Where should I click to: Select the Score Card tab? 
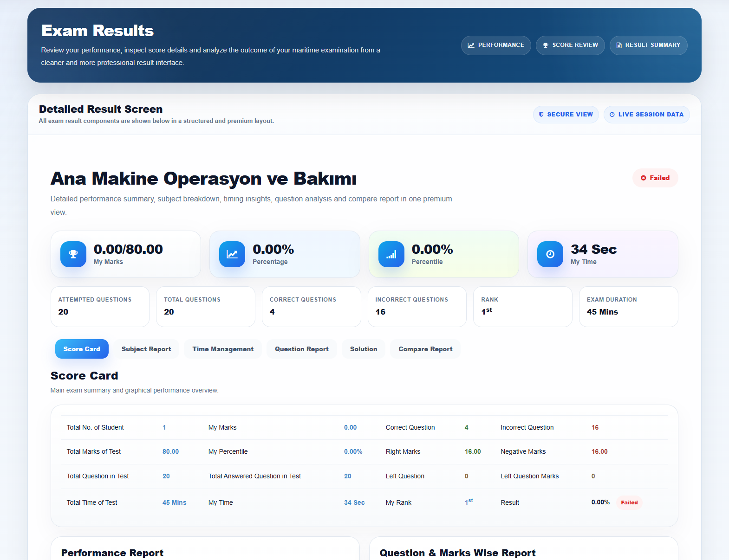pos(82,349)
